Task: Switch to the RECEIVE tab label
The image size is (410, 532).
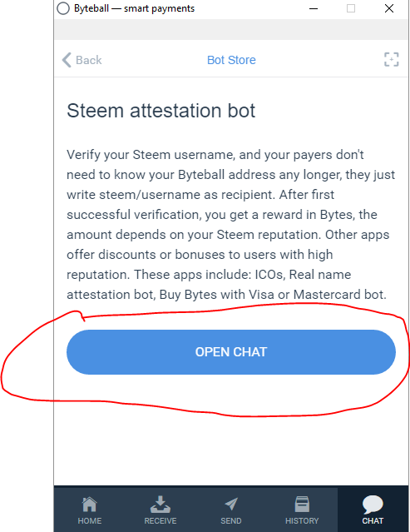Action: [x=161, y=521]
